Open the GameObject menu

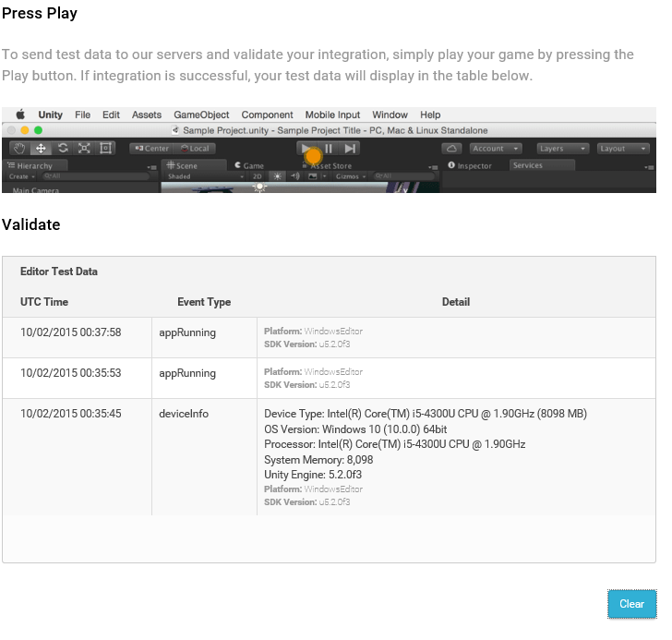[201, 115]
